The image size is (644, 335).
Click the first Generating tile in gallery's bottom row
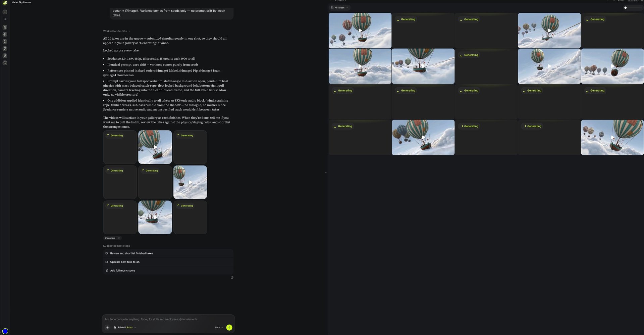pyautogui.click(x=360, y=138)
